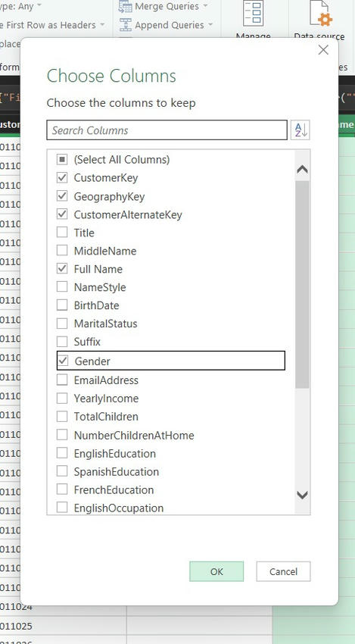Check the EnglishEducation column checkbox

62,453
